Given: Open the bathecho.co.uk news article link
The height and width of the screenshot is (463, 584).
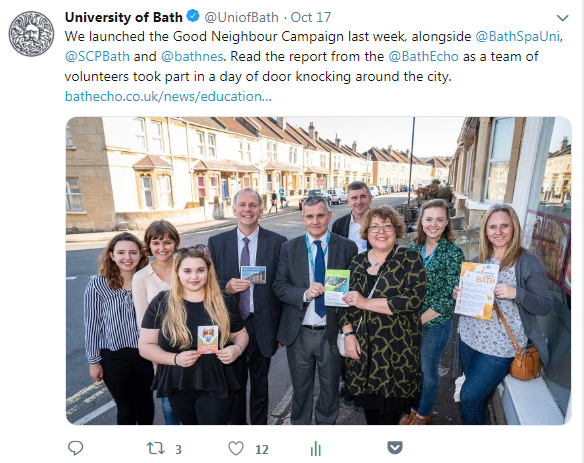Looking at the screenshot, I should pos(168,96).
